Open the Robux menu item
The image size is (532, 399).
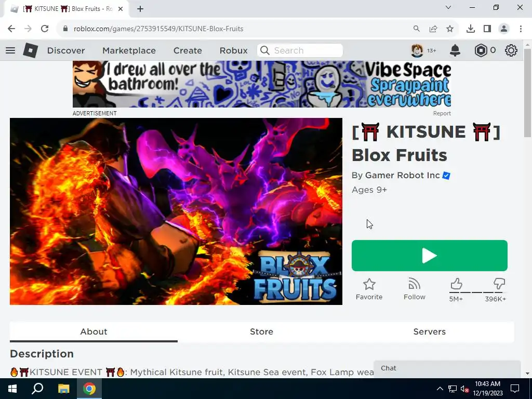tap(233, 50)
